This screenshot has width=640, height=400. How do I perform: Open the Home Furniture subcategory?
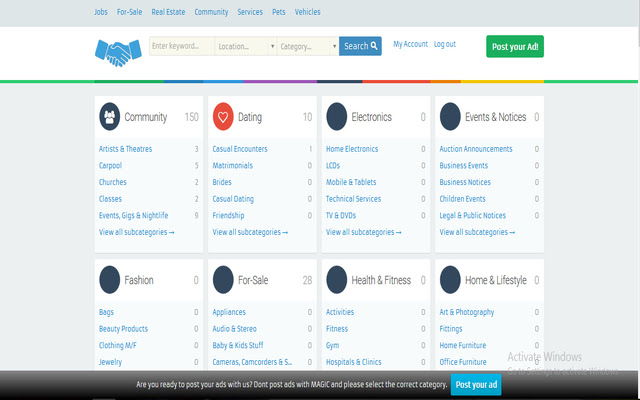click(x=462, y=345)
